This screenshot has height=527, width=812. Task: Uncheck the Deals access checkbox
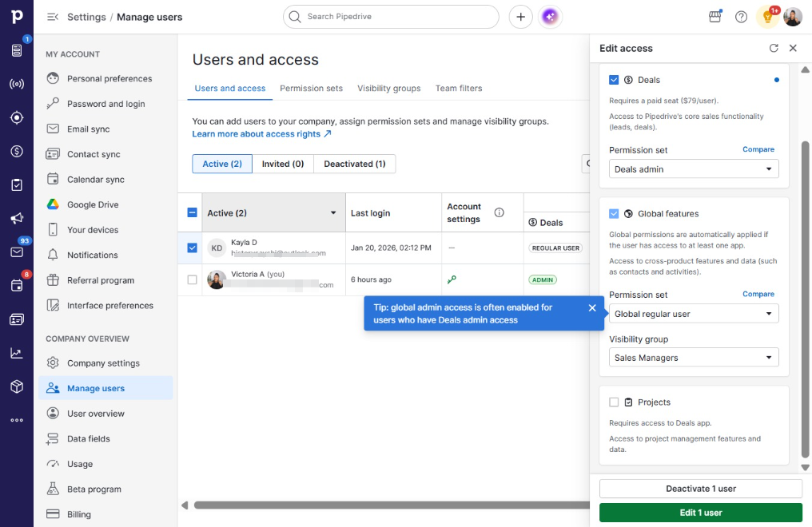coord(614,80)
